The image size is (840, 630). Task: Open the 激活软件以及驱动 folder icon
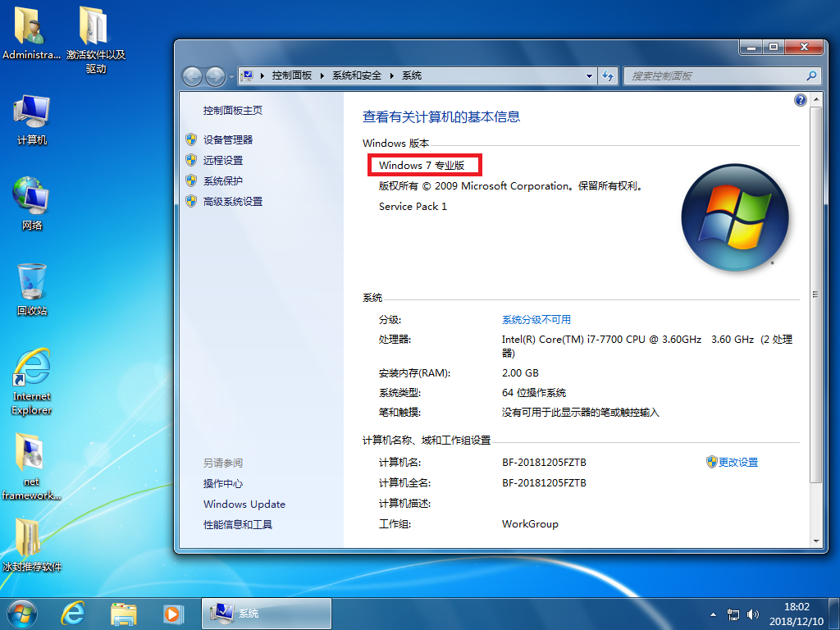tap(95, 39)
